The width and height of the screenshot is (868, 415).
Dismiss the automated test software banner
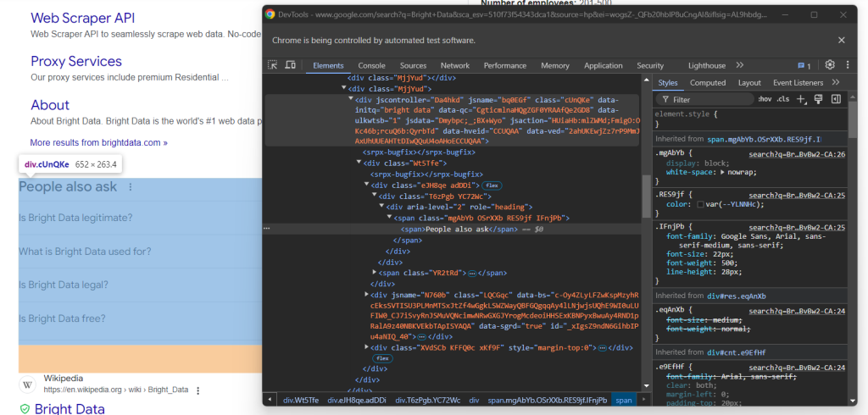pyautogui.click(x=842, y=40)
